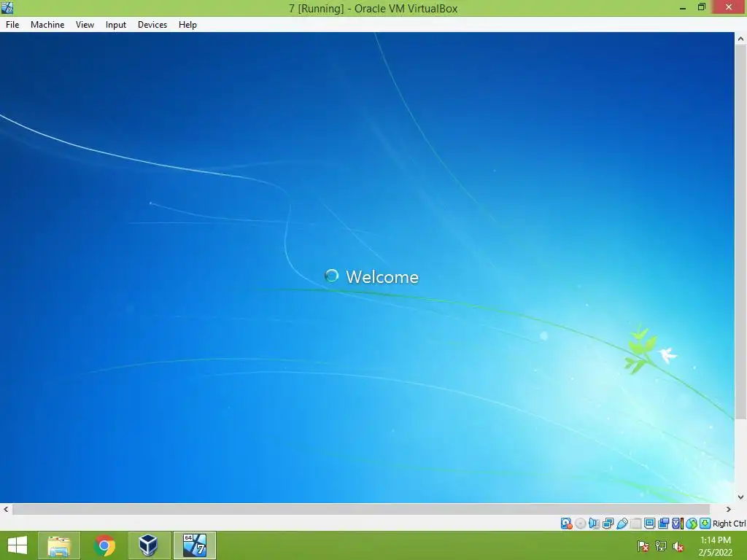Click the USB devices status icon

tap(622, 524)
